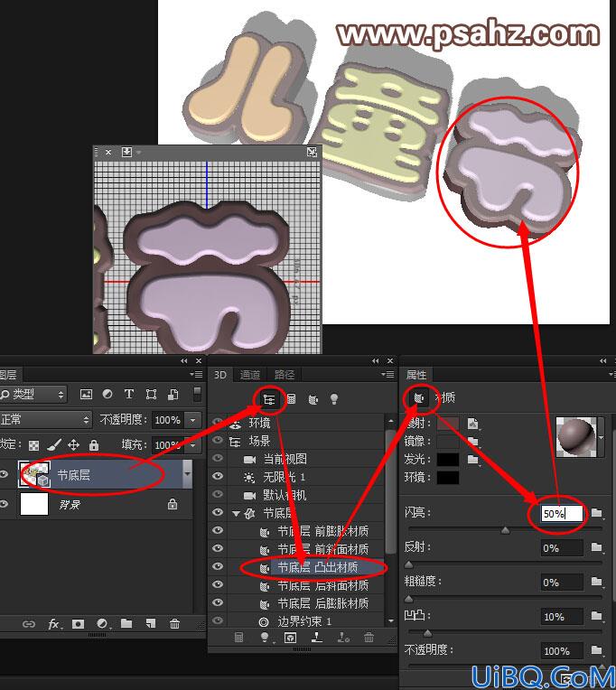
Task: Enable the adjustment layer filter icon
Action: [x=107, y=395]
